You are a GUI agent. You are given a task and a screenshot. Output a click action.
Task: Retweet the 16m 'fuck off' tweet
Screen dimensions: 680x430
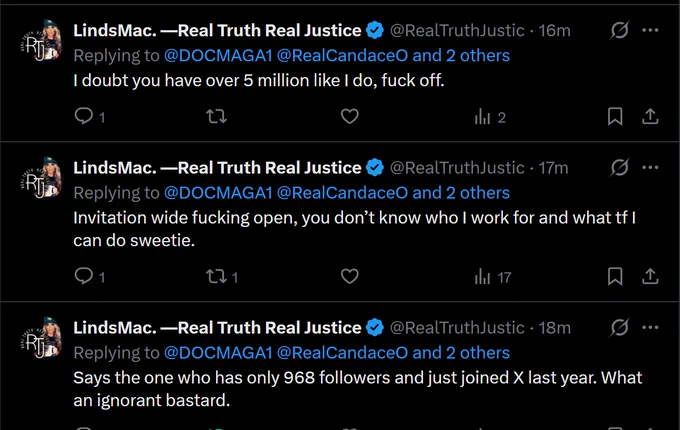click(x=216, y=116)
